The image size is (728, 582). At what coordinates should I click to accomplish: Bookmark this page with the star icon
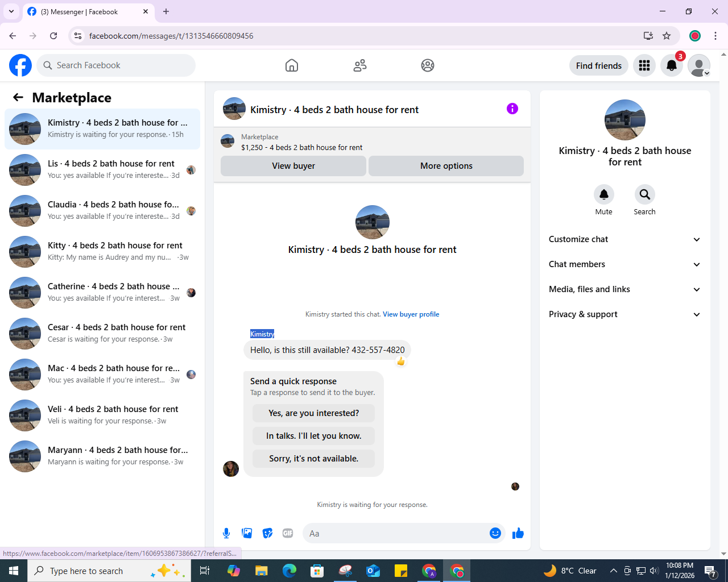667,36
